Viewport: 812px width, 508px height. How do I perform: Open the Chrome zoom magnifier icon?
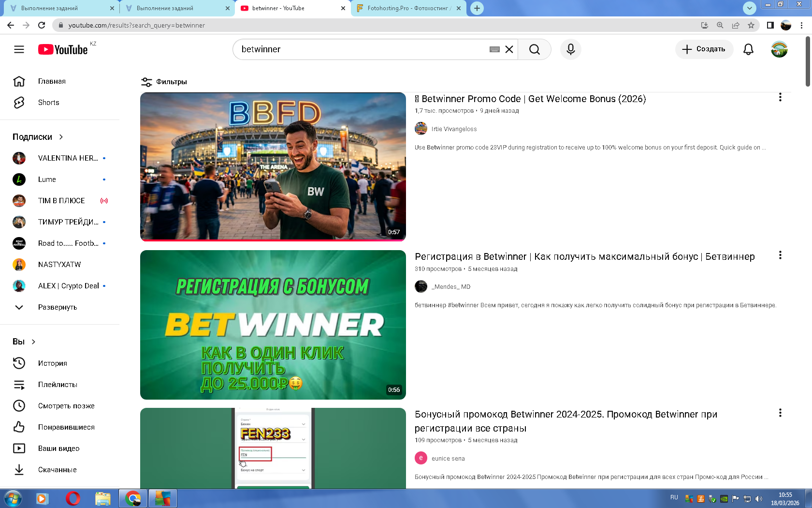[720, 25]
